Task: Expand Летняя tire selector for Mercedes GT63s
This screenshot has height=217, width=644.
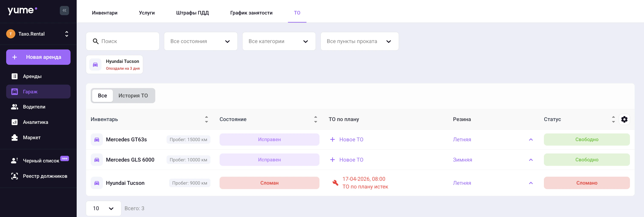Action: tap(493, 140)
